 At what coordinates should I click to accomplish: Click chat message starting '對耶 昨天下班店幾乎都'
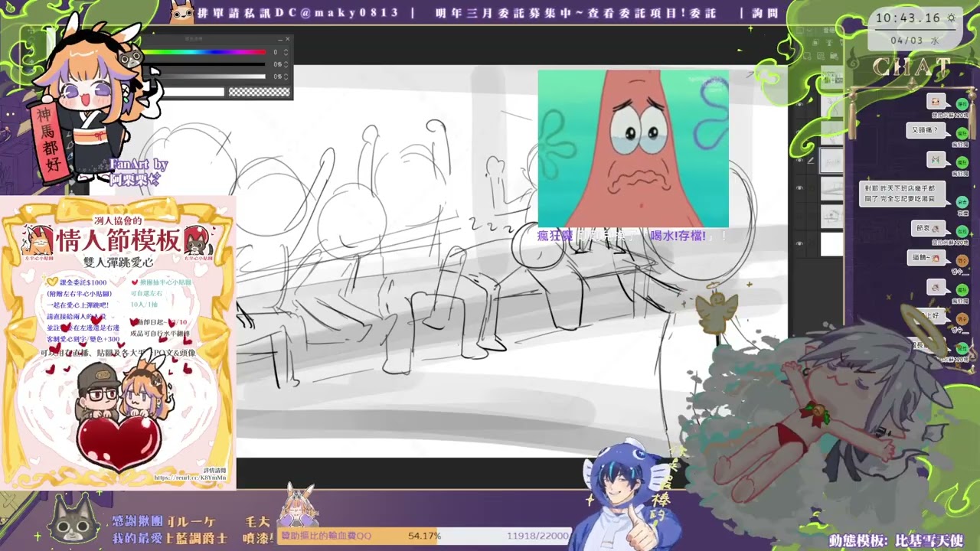(902, 194)
